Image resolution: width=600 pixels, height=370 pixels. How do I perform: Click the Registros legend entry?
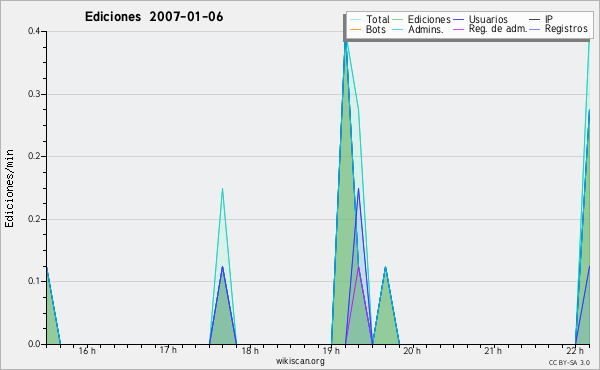[558, 29]
